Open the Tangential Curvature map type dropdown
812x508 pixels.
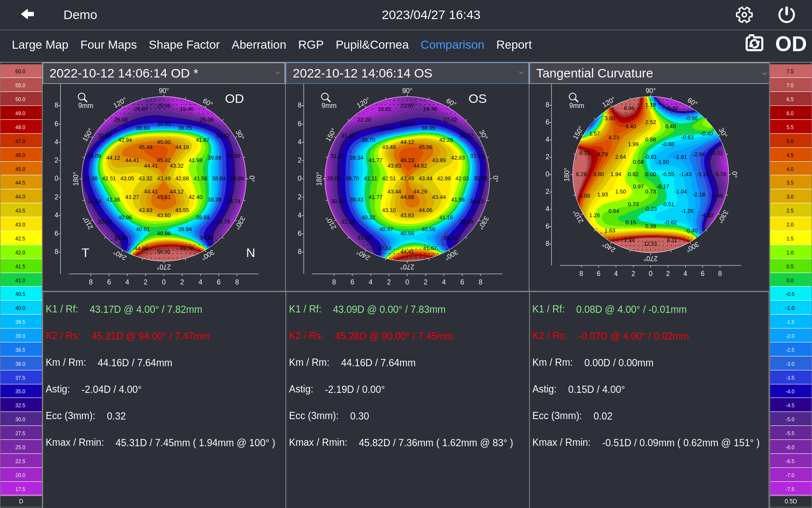click(x=649, y=73)
